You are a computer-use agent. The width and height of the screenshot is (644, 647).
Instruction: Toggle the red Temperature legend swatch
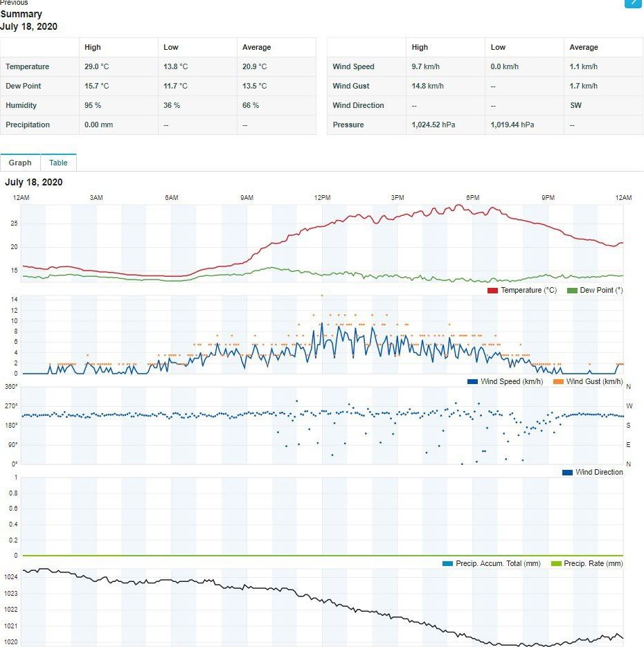pos(492,291)
